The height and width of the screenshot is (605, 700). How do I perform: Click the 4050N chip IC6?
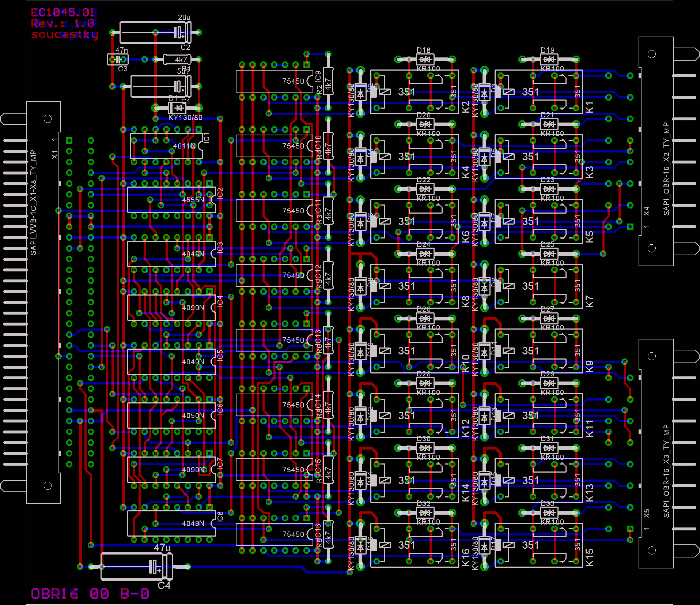pos(171,416)
